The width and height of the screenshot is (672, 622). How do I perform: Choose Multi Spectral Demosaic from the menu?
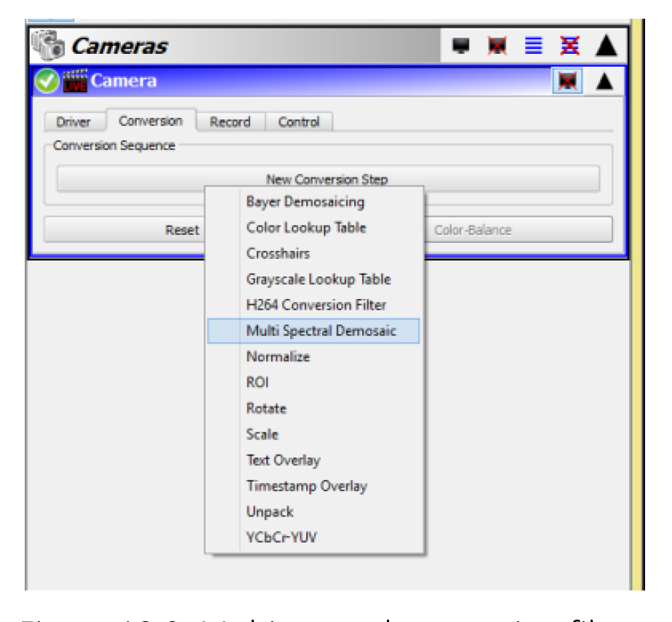click(x=321, y=331)
